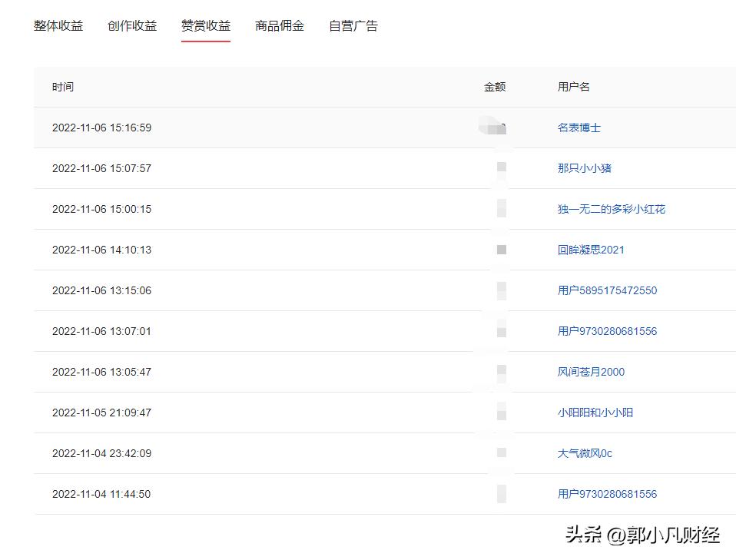Open the user 回眸凝思2021
This screenshot has width=736, height=560.
pos(589,250)
